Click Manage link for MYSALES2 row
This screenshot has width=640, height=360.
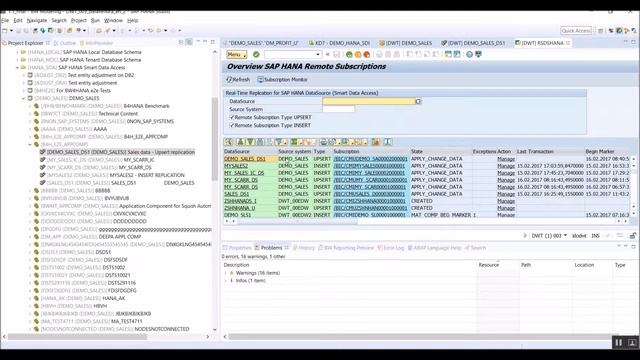point(506,166)
